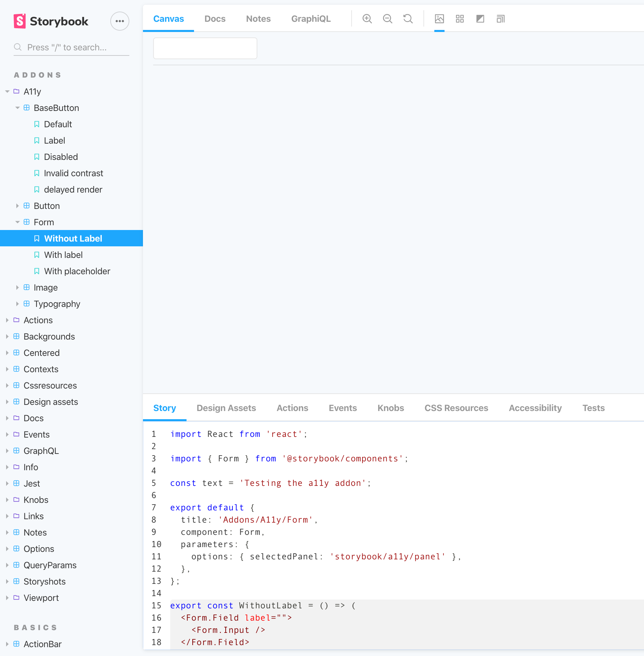Screen dimensions: 644x656
Task: Open the GraphiQL tab
Action: point(311,19)
